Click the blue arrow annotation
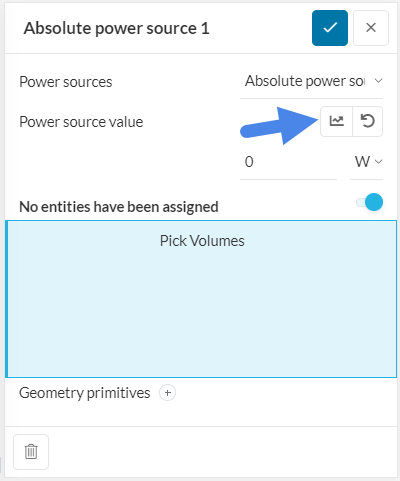Image resolution: width=400 pixels, height=481 pixels. click(279, 126)
